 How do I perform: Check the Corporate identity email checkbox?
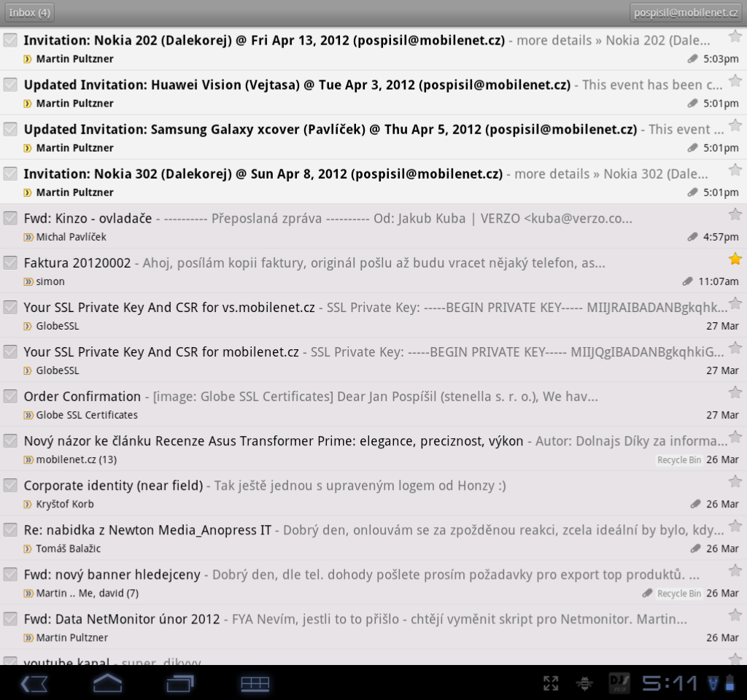pos(10,485)
